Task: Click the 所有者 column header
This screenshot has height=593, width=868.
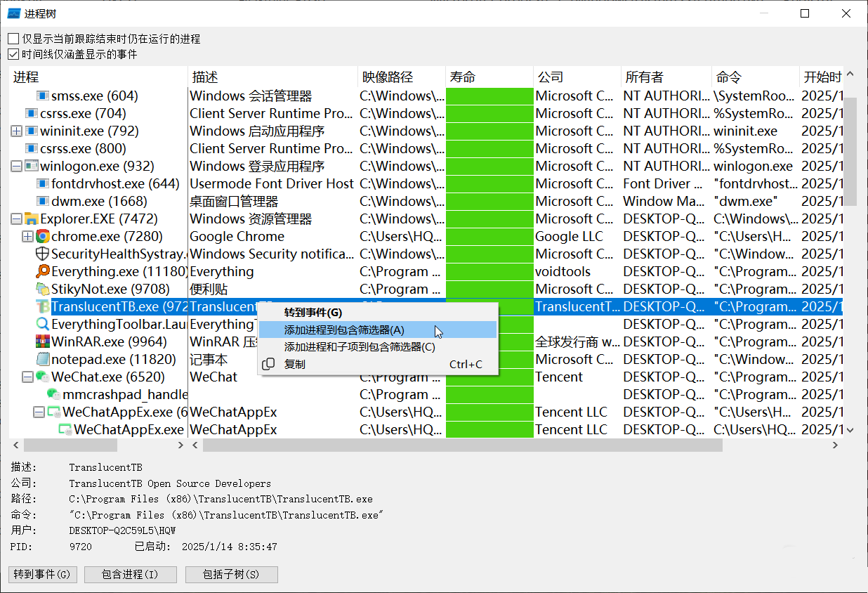Action: [x=666, y=77]
